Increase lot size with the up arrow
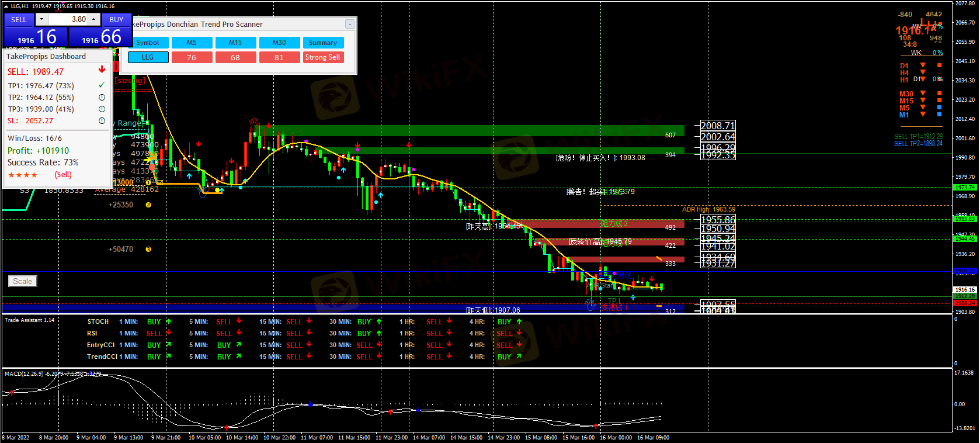This screenshot has height=443, width=980. tap(93, 19)
